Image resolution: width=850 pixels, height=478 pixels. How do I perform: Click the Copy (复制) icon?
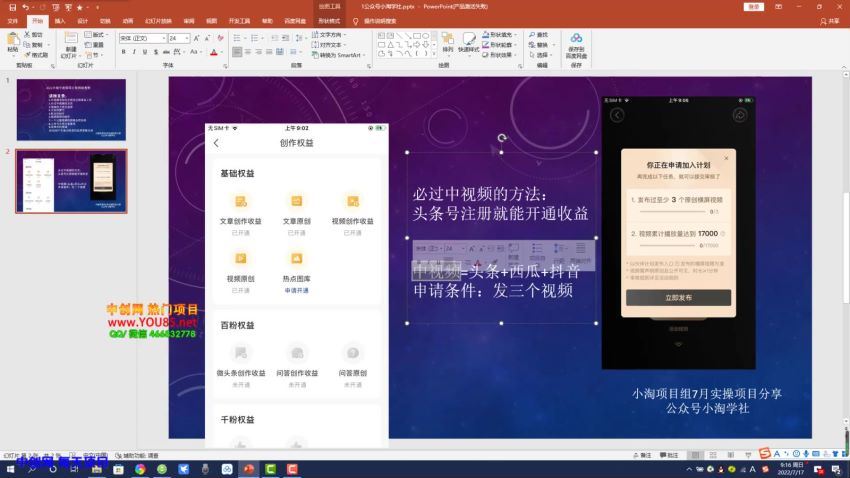click(27, 44)
